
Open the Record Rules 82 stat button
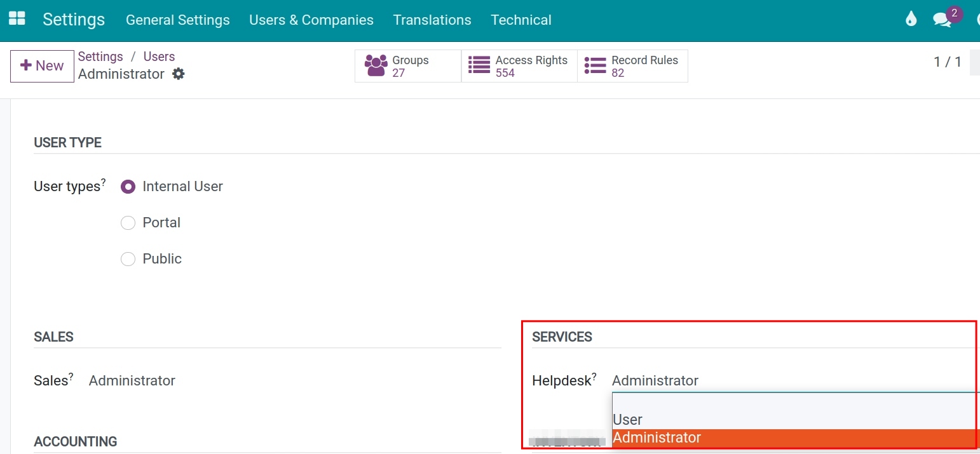pos(632,66)
